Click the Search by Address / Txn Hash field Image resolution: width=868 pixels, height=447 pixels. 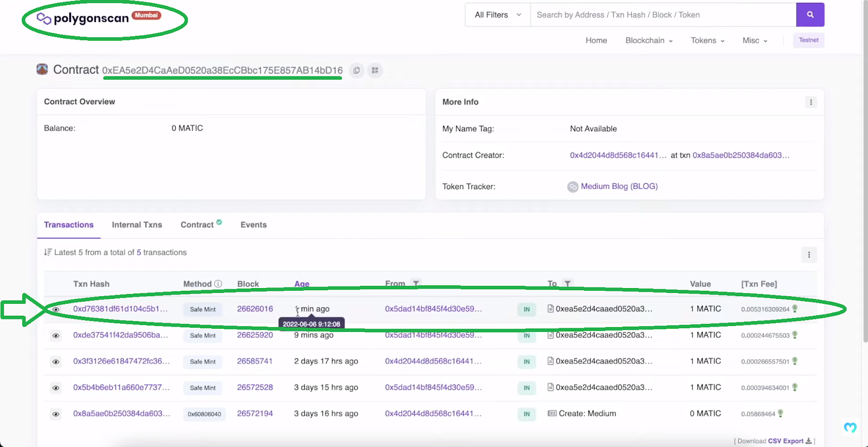pyautogui.click(x=663, y=15)
